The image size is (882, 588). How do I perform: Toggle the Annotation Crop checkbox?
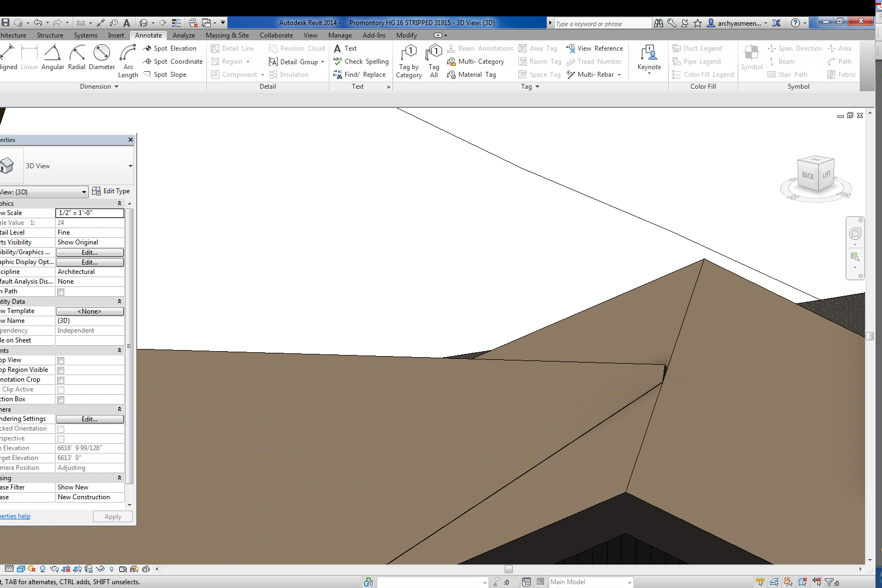click(61, 380)
